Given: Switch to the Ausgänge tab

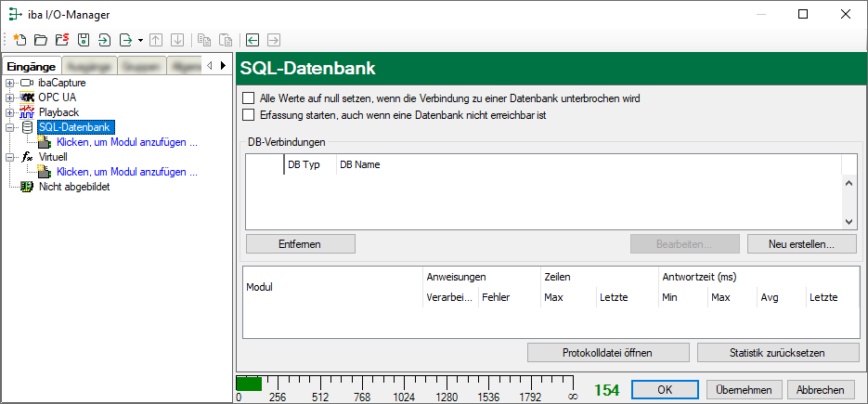Looking at the screenshot, I should [x=90, y=66].
